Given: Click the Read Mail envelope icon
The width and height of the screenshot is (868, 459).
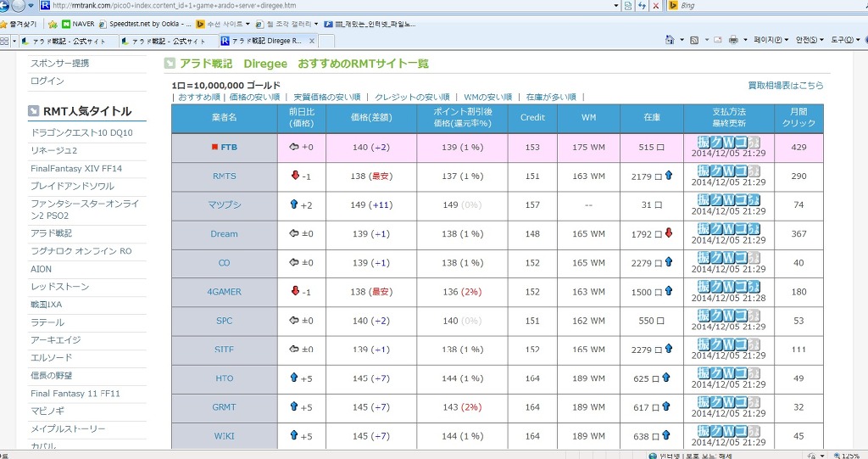Looking at the screenshot, I should 718,40.
